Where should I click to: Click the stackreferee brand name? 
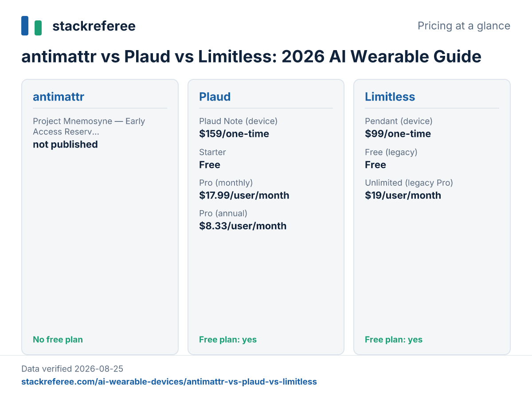coord(94,26)
